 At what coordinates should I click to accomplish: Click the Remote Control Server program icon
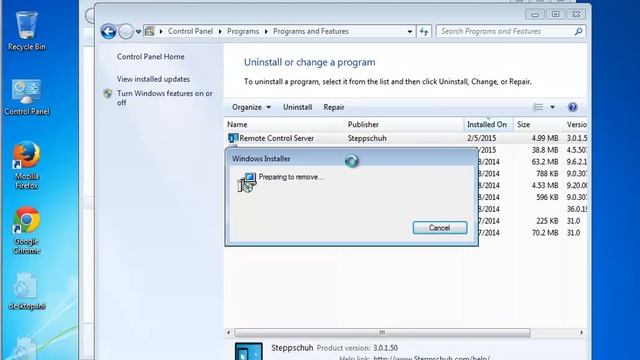(x=233, y=138)
